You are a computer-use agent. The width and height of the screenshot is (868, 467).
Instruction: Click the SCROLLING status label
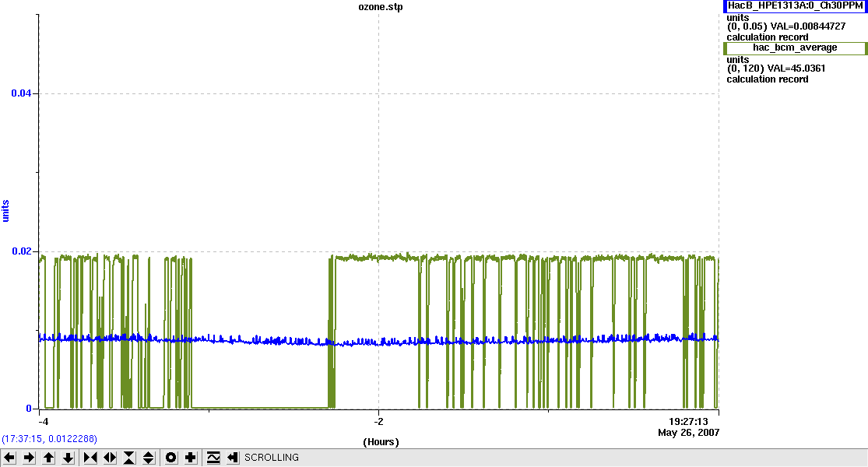point(272,458)
